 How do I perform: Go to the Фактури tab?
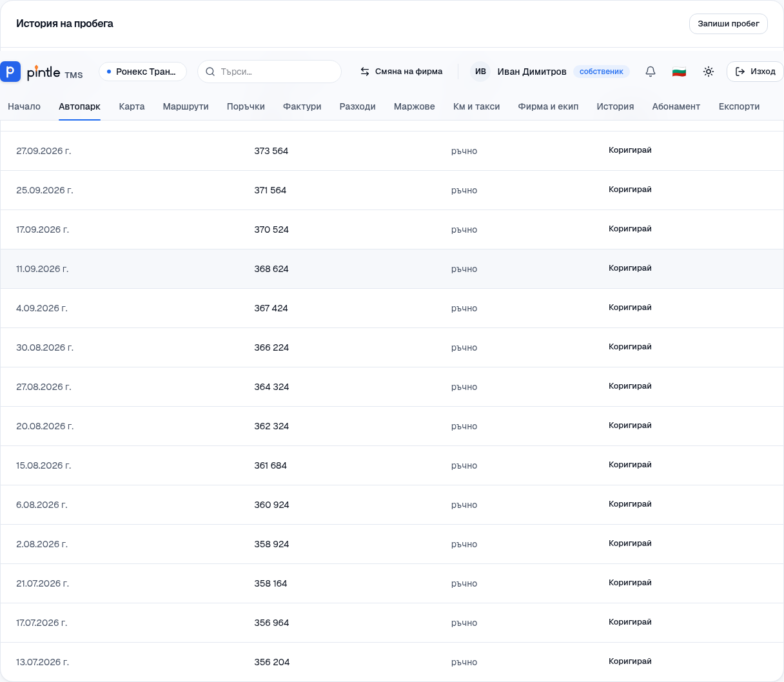pos(302,106)
